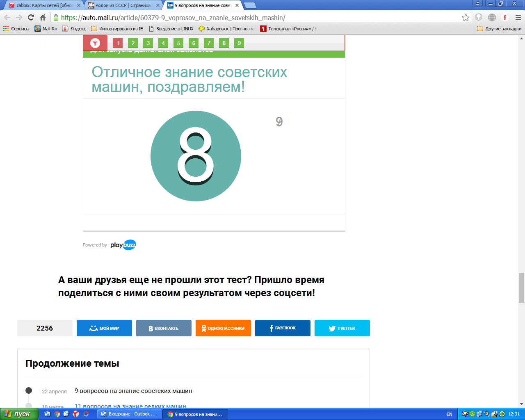Expand the Другие закладки bookmarks folder
The height and width of the screenshot is (420, 525).
click(x=499, y=29)
